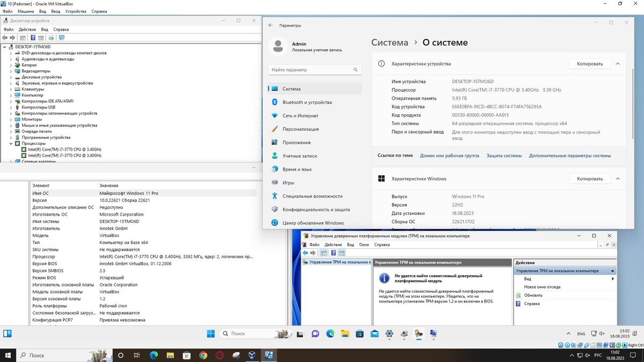Screen dimensions: 644x362
Task: Click Имя ОС row in system information
Action: click(144, 193)
